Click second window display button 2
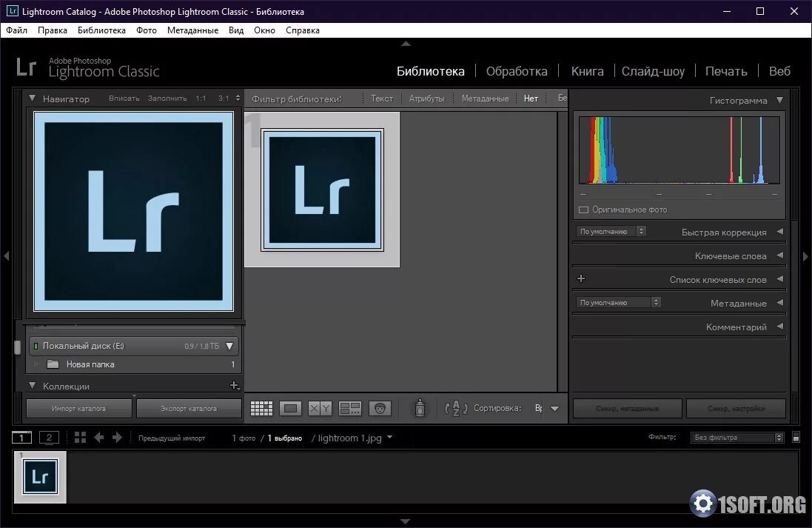Viewport: 812px width, 528px height. click(x=49, y=438)
